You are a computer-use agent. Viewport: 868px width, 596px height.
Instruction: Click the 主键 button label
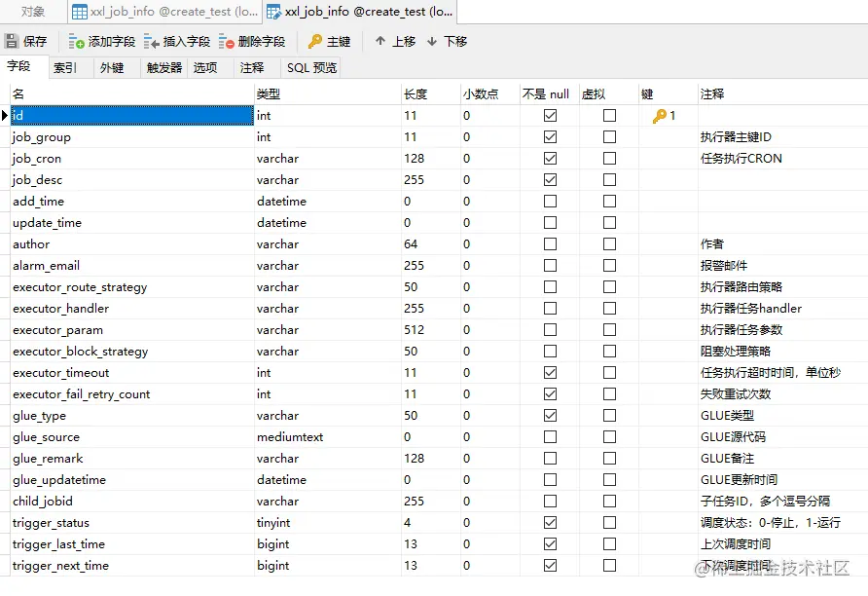click(x=339, y=42)
